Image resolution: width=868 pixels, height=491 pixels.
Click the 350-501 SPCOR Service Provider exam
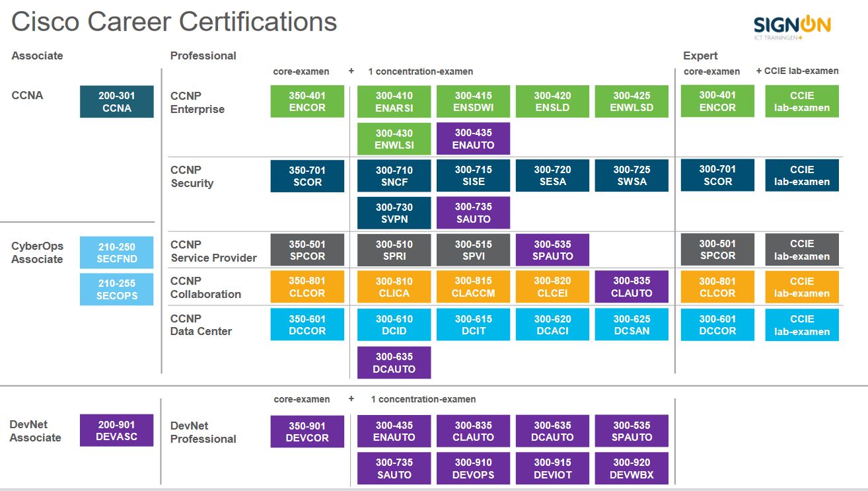[307, 249]
